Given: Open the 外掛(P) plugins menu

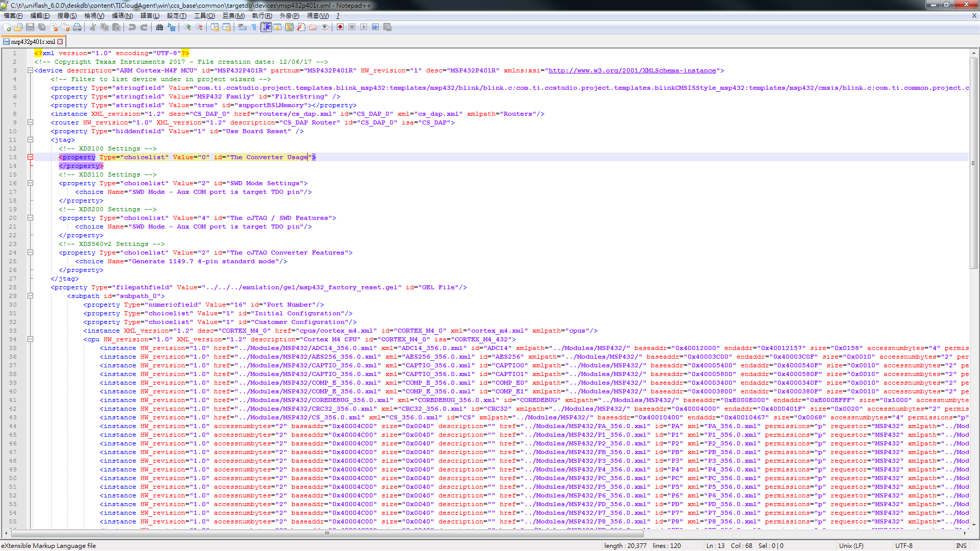Looking at the screenshot, I should click(289, 16).
